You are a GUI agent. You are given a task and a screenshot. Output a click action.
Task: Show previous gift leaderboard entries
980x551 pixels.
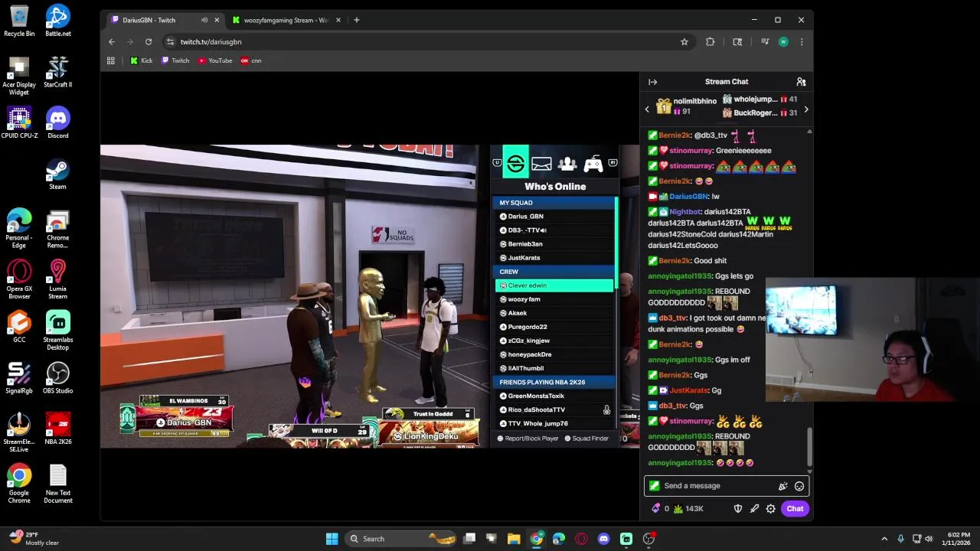point(647,109)
